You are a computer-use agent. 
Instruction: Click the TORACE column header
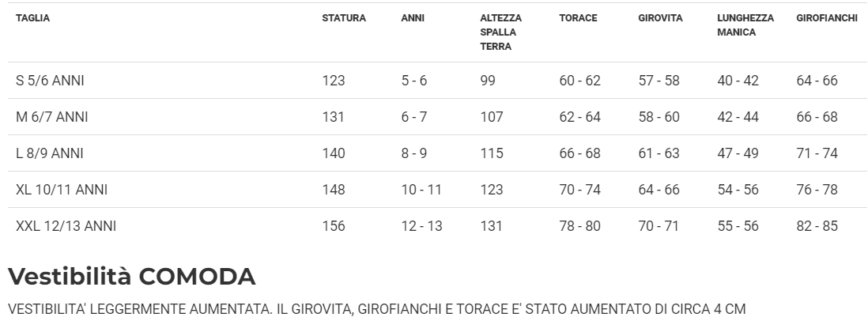click(578, 18)
